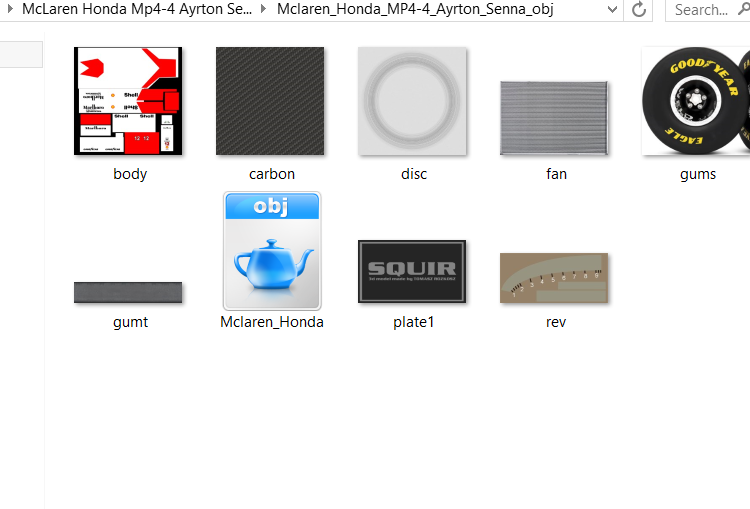Click the Mclaren_Honda_MP4-4_Ayrton_Senna_obj breadcrumb
The height and width of the screenshot is (509, 750).
415,9
